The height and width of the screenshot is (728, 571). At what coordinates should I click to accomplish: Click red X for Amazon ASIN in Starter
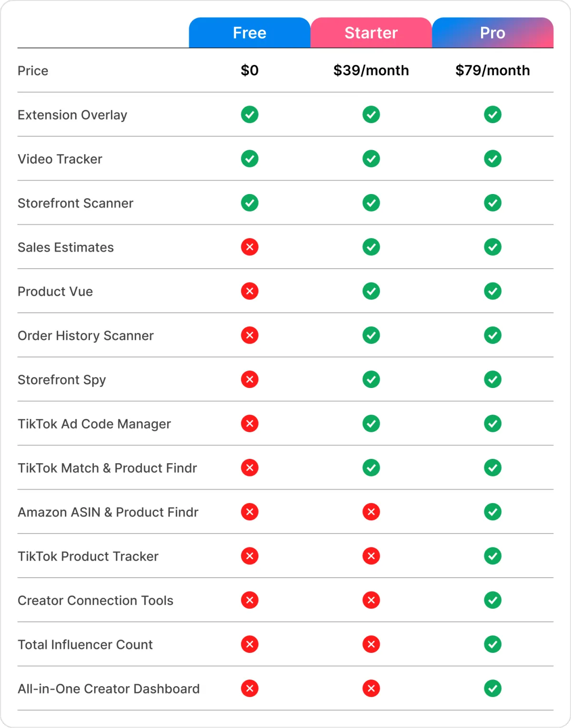[371, 512]
